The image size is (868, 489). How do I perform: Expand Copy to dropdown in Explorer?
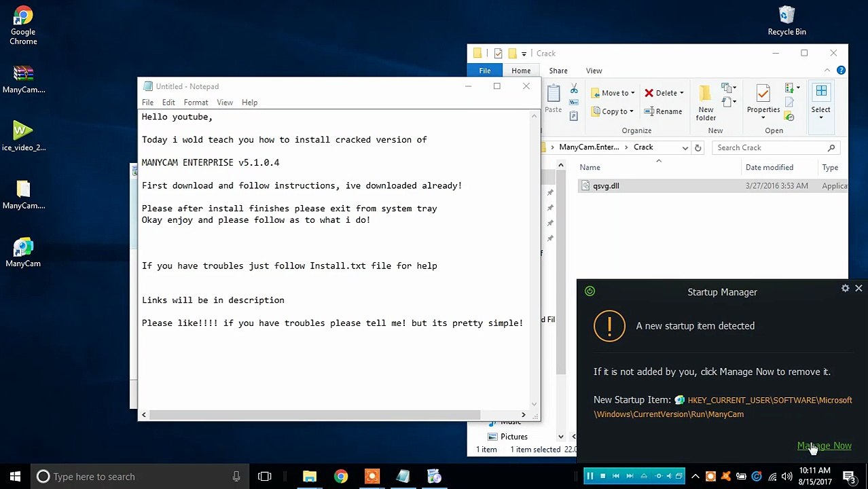(x=631, y=111)
